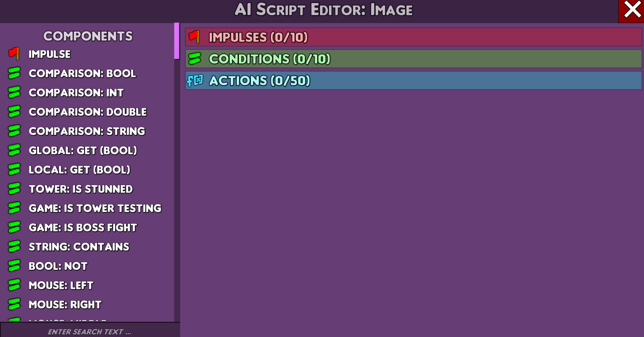Click the Enter Search Text field

point(90,331)
